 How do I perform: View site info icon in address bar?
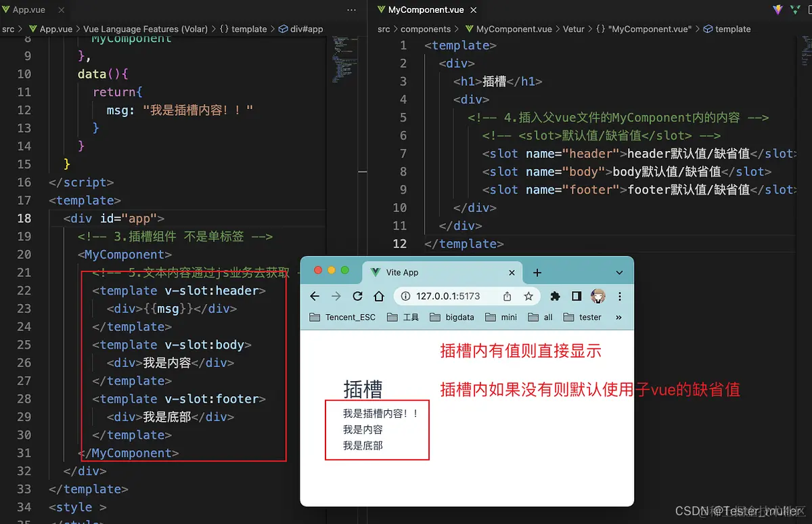(405, 297)
